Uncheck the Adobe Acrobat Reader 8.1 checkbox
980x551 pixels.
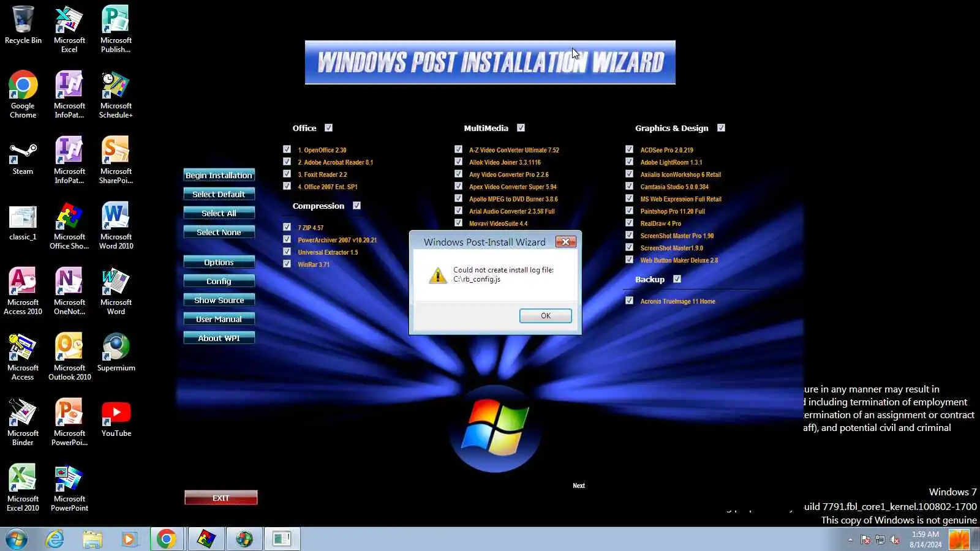click(x=287, y=162)
